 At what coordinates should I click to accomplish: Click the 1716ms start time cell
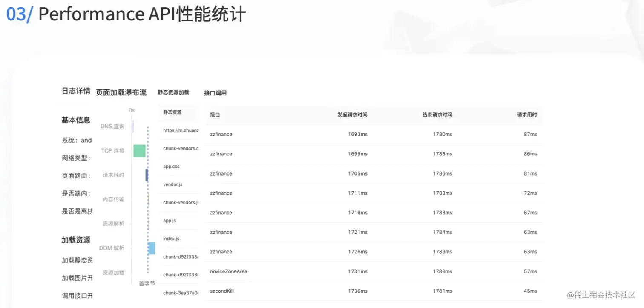coord(357,213)
